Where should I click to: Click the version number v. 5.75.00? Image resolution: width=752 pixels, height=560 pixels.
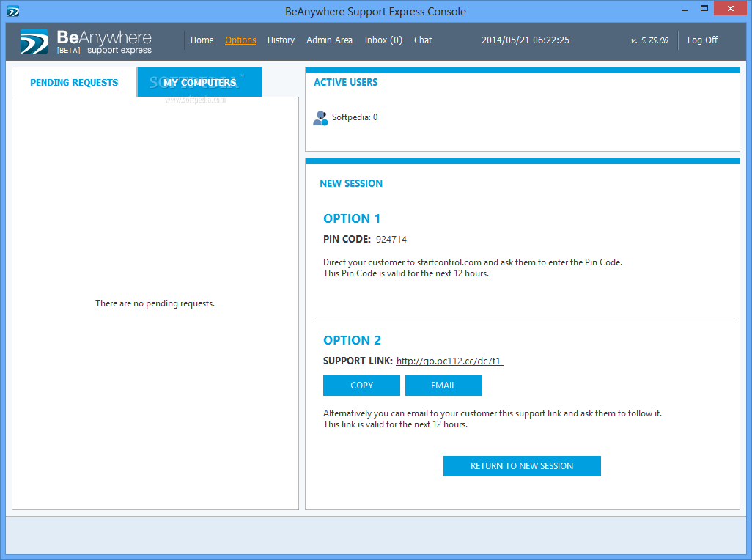pyautogui.click(x=649, y=41)
